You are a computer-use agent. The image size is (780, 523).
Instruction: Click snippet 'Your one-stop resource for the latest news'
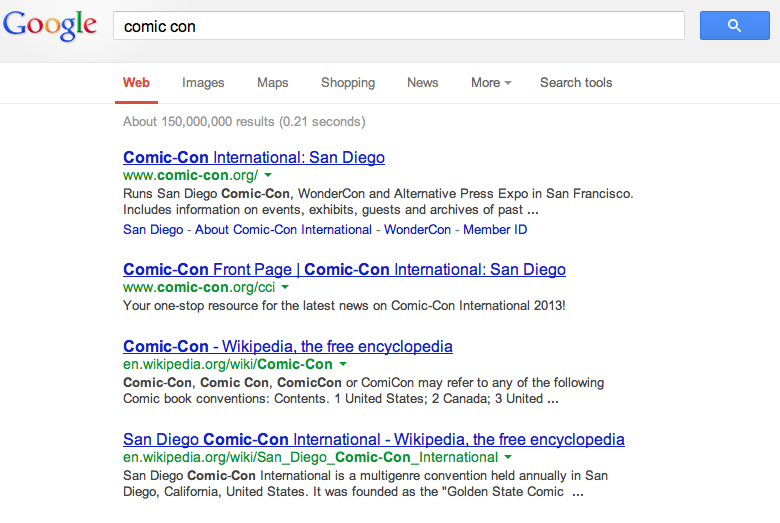click(x=344, y=306)
